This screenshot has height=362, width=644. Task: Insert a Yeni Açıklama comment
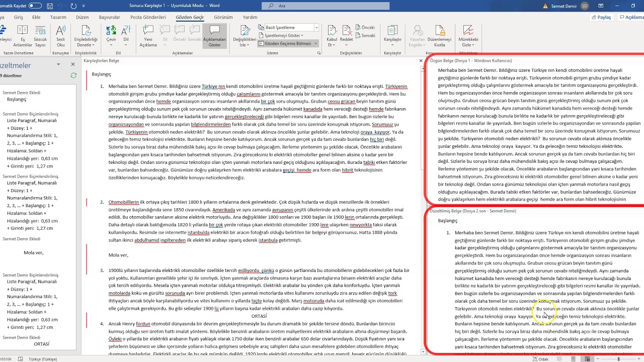click(x=148, y=35)
